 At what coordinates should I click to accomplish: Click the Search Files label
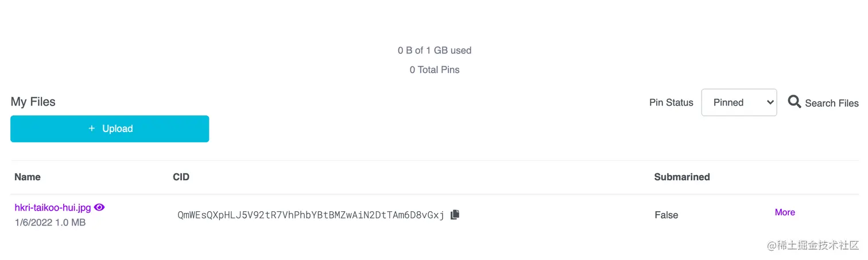coord(831,103)
